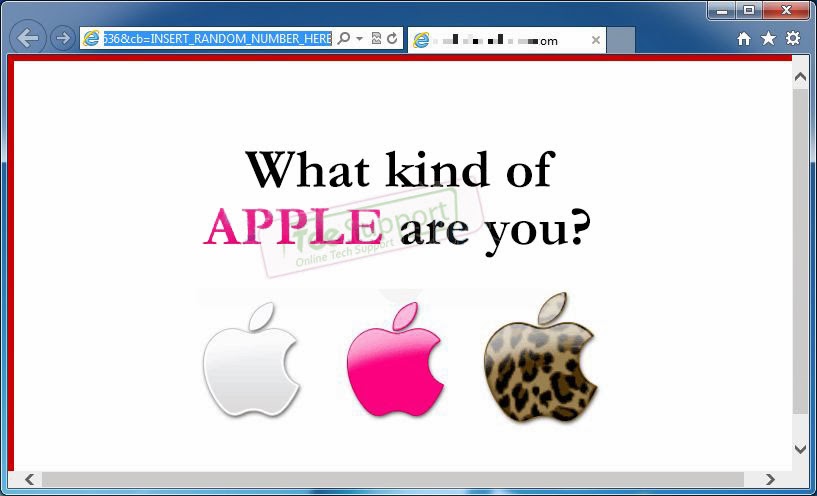Choose the leopard print Apple logo
817x496 pixels.
(x=541, y=357)
